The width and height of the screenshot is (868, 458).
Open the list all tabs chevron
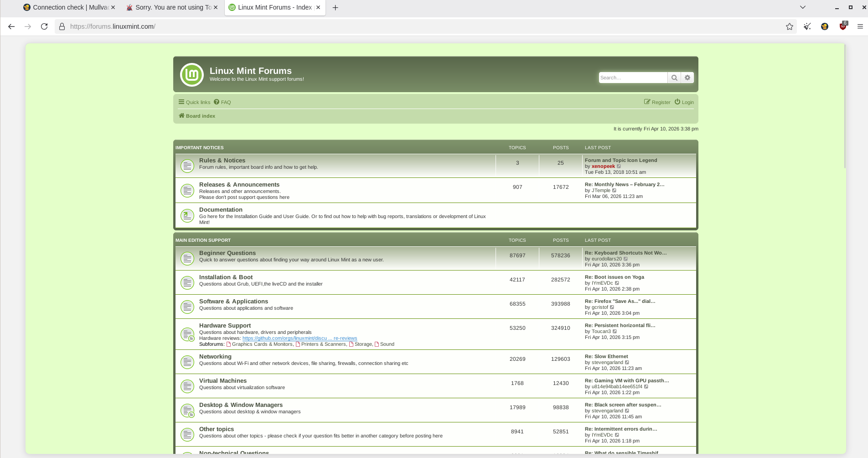(x=803, y=7)
